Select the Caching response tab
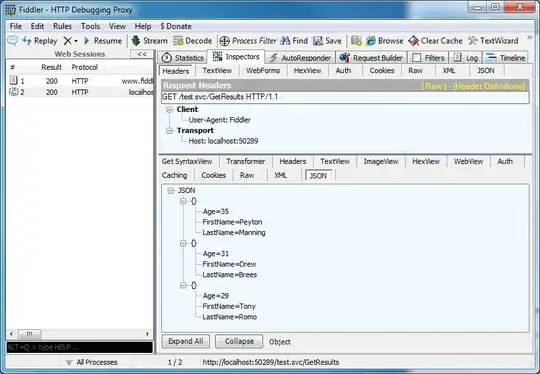540x374 pixels. click(x=175, y=175)
